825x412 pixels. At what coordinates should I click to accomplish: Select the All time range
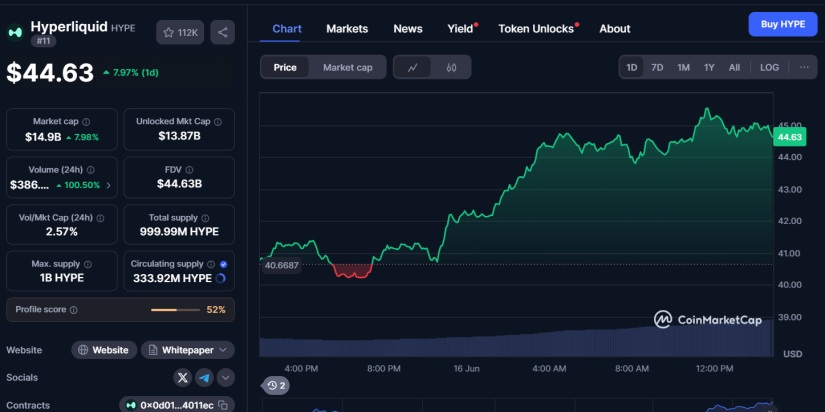pos(735,67)
